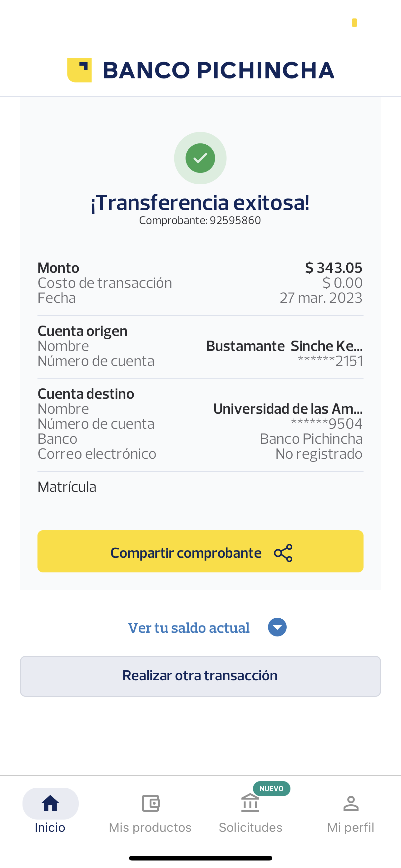The height and width of the screenshot is (868, 401).
Task: Tap the Mis productos wallet icon
Action: [x=151, y=803]
